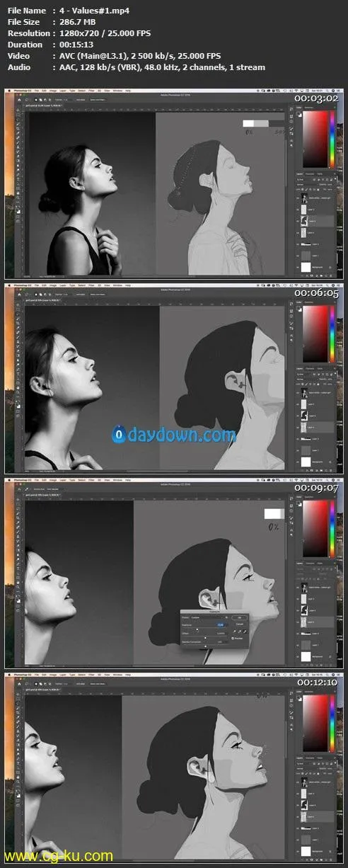Viewport: 348px width, 868px height.
Task: Click the Exposure value field in the dialog
Action: pyautogui.click(x=220, y=624)
